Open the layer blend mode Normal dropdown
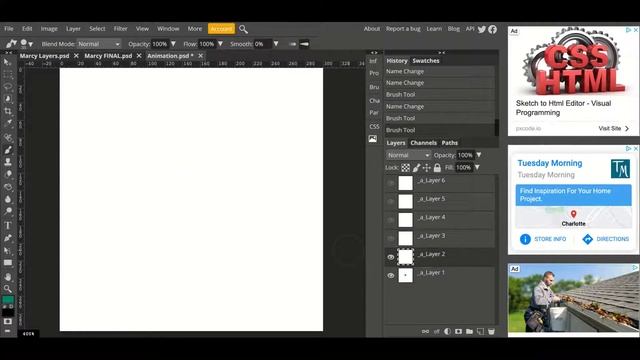The height and width of the screenshot is (360, 640). coord(408,155)
